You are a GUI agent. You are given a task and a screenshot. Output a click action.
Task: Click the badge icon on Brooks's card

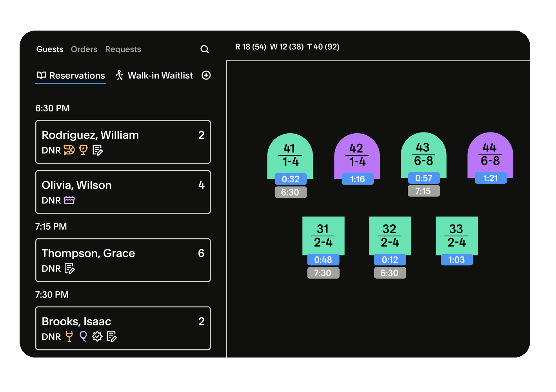[97, 336]
